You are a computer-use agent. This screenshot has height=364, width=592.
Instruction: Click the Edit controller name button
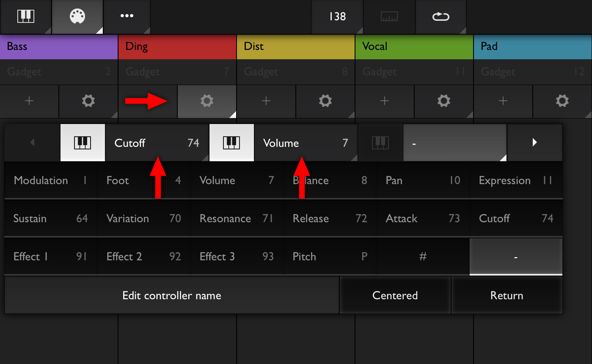pyautogui.click(x=172, y=295)
